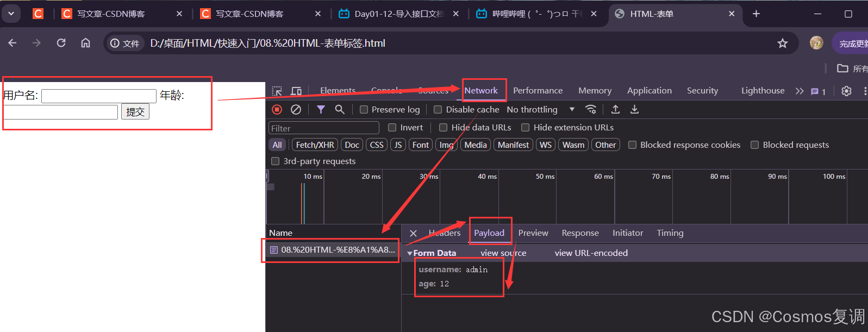The height and width of the screenshot is (332, 868).
Task: Filter requests by JS
Action: tap(398, 145)
